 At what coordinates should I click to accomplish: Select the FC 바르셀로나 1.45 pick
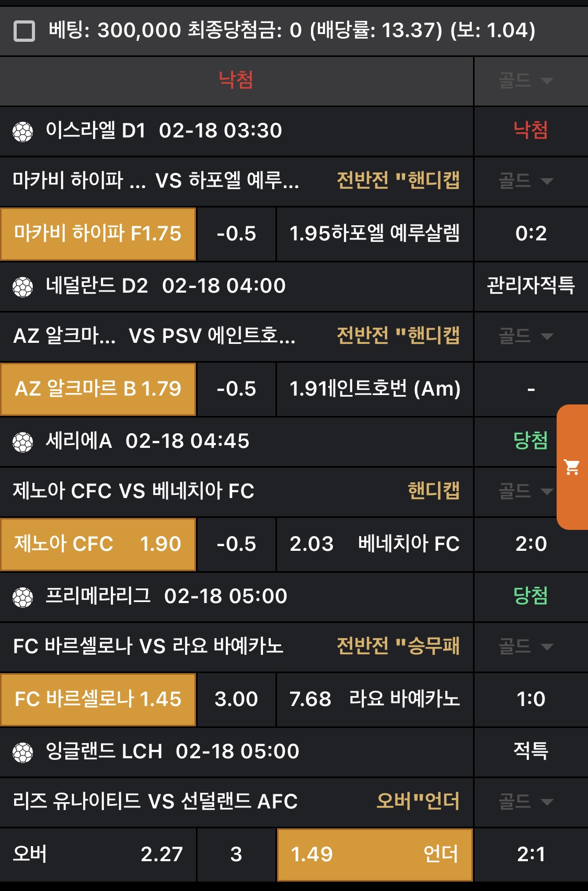tap(98, 699)
